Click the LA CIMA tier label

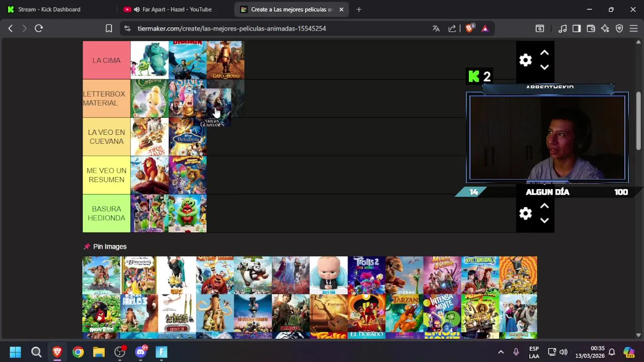(x=107, y=60)
